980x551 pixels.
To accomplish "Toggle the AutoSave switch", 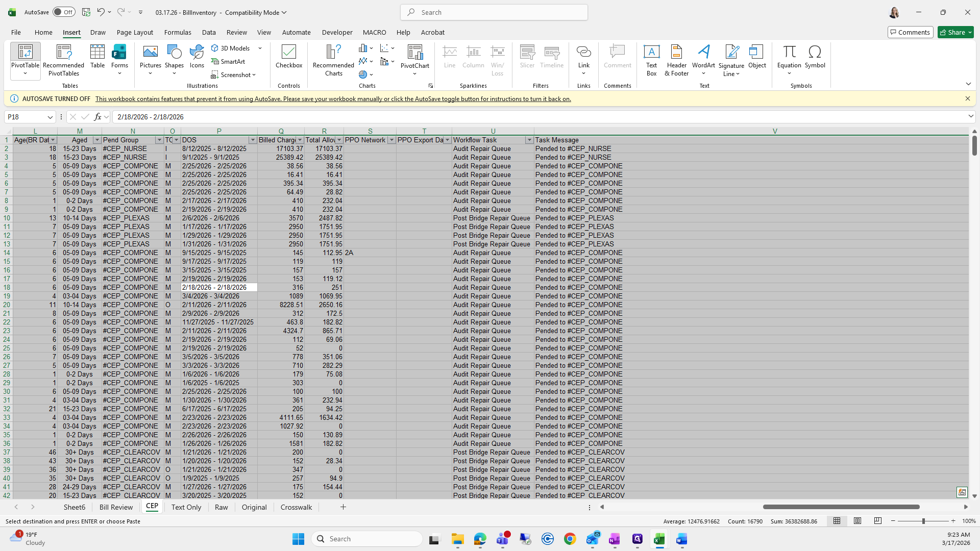I will 64,12.
